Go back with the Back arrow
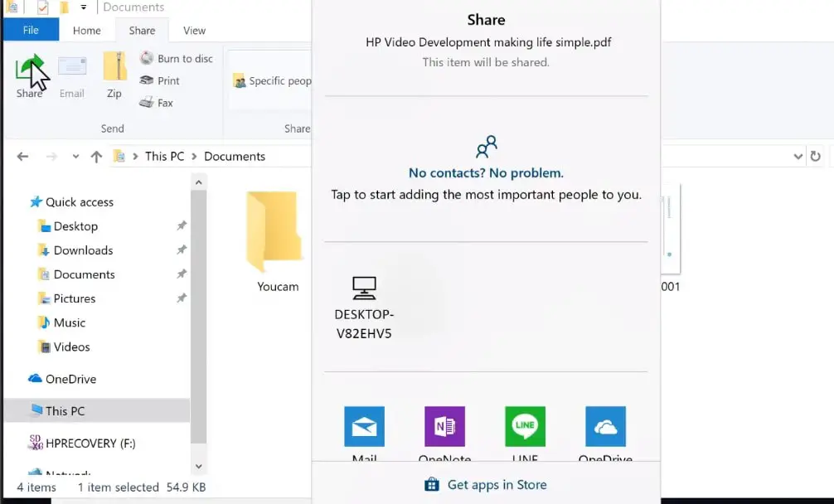The width and height of the screenshot is (834, 504). coord(22,157)
